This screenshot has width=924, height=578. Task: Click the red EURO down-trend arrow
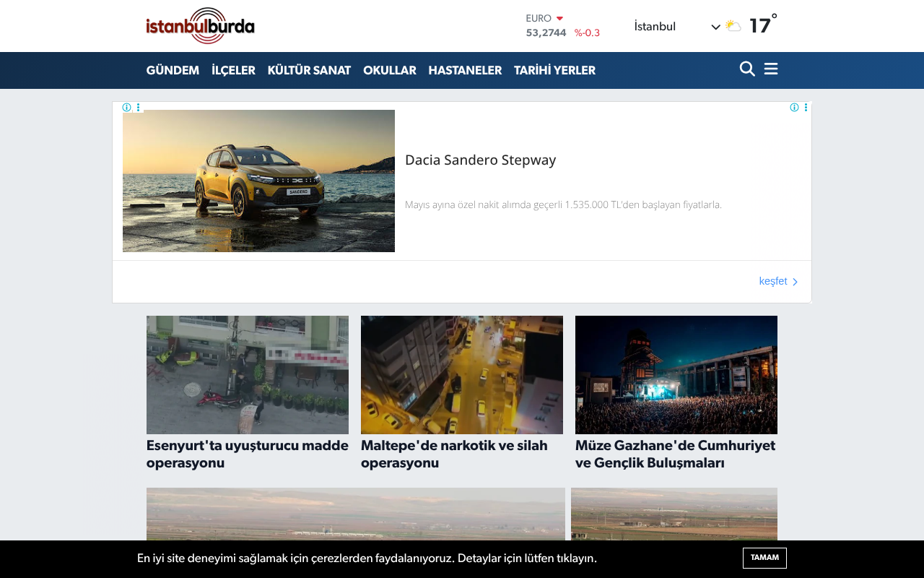559,19
